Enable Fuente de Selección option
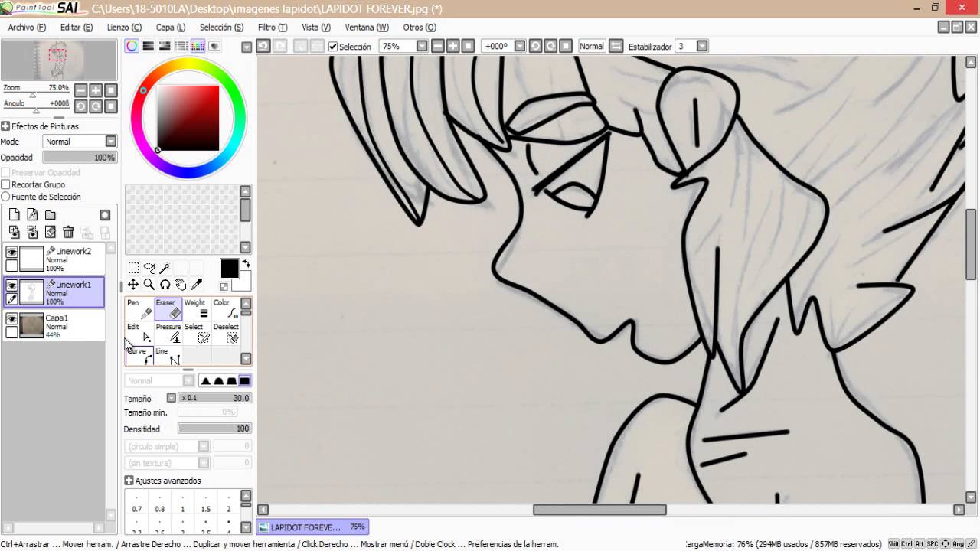 coord(5,197)
